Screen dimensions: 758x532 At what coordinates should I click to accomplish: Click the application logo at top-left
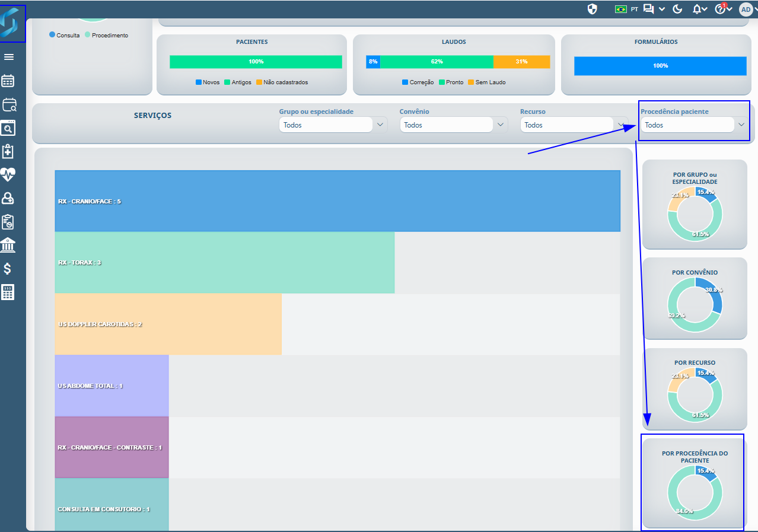[x=12, y=24]
